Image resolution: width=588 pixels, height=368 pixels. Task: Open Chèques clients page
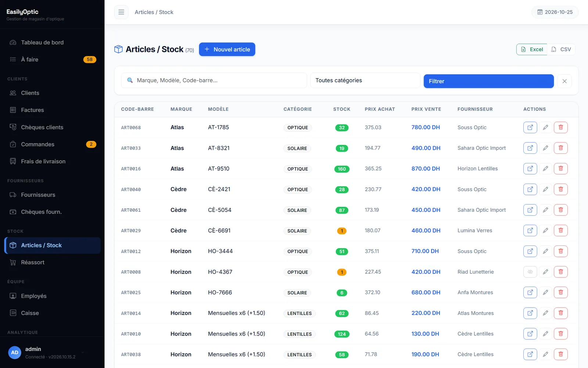(52, 127)
